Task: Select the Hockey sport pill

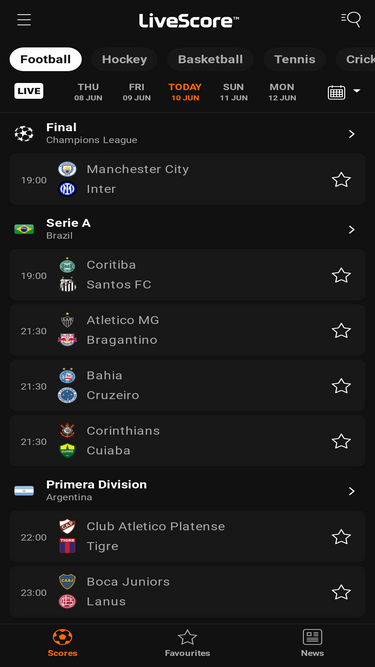Action: tap(125, 59)
